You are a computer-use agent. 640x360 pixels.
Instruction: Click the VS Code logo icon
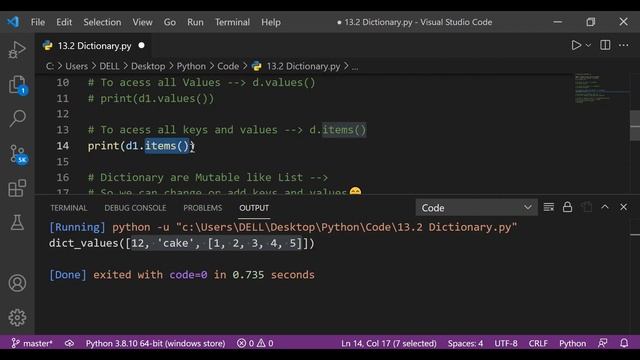[x=13, y=22]
